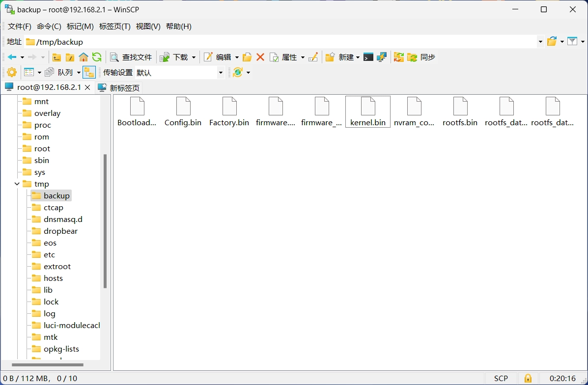Open session in PuTTY icon

point(381,57)
